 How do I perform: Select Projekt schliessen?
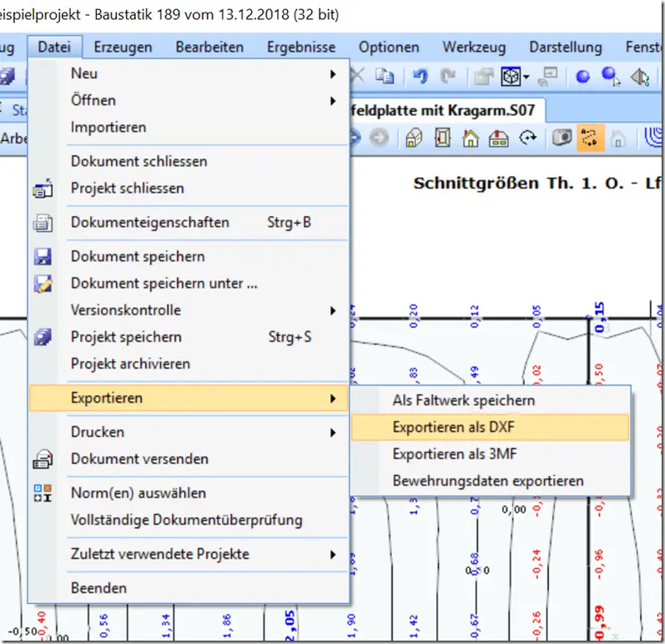(x=189, y=189)
